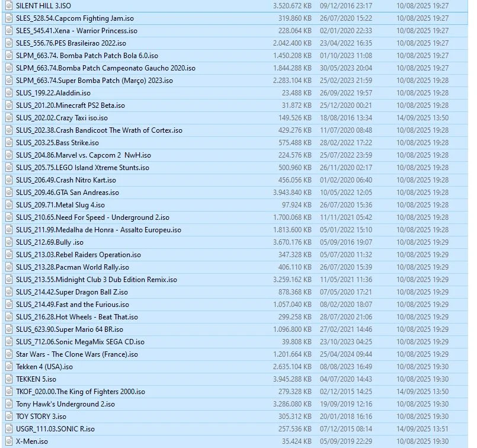Select Midnight Club 3 Dub Edition Remix.iso
Image resolution: width=477 pixels, height=448 pixels.
[96, 279]
